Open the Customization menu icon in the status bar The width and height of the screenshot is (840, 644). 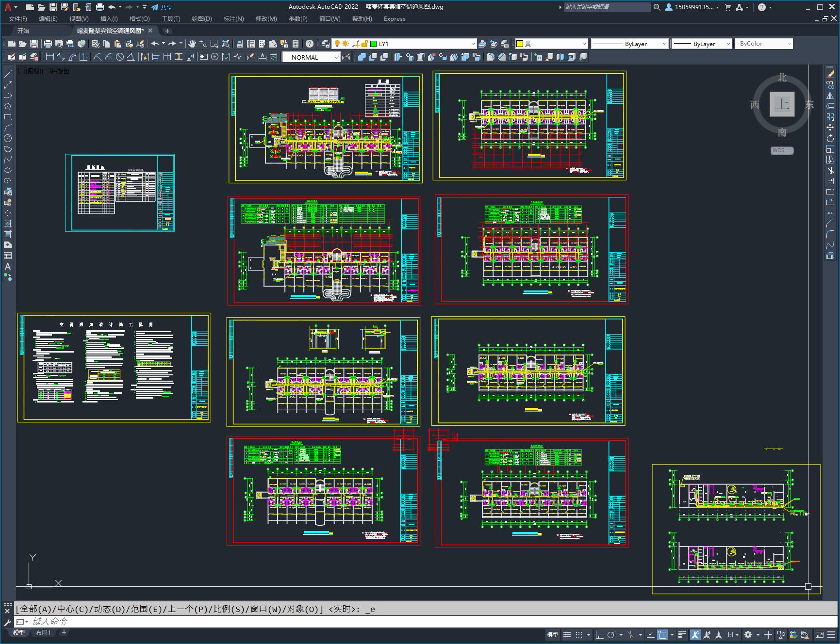831,634
